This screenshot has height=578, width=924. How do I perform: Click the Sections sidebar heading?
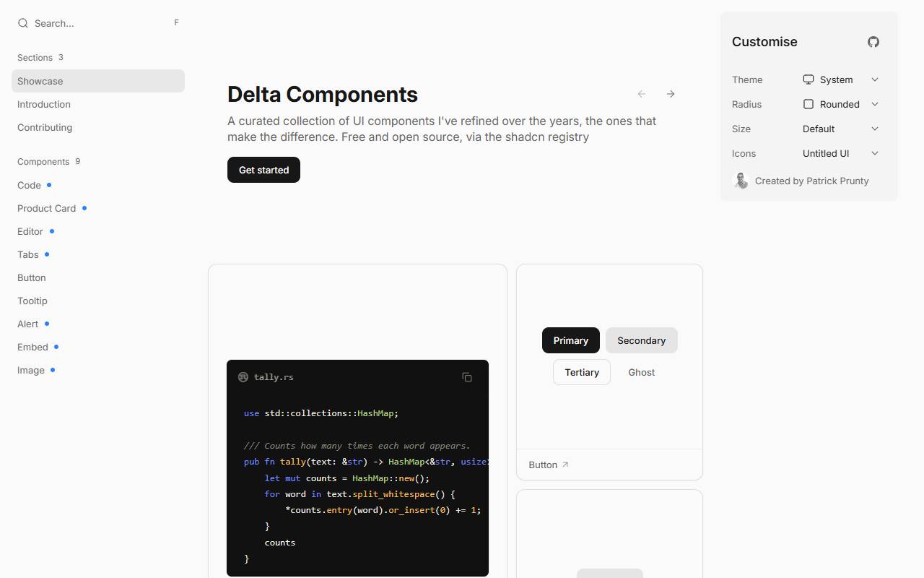(35, 58)
